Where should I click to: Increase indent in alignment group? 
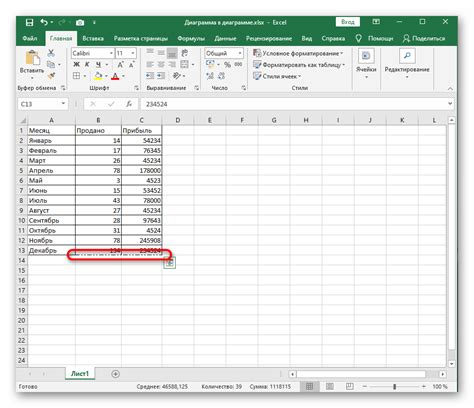pos(161,76)
